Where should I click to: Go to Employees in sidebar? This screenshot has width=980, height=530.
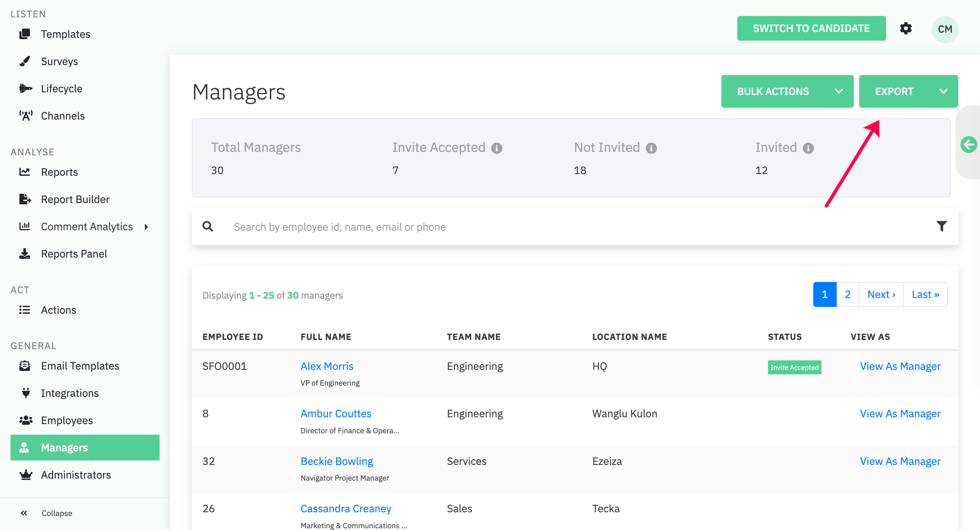[67, 420]
